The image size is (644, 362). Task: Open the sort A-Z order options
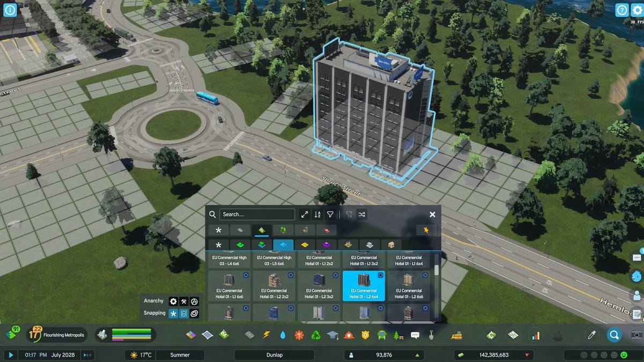[x=317, y=215]
